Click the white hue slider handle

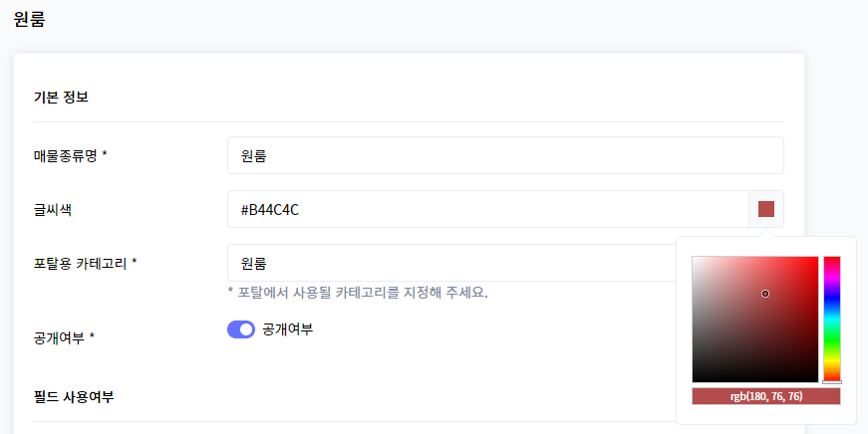(x=832, y=382)
